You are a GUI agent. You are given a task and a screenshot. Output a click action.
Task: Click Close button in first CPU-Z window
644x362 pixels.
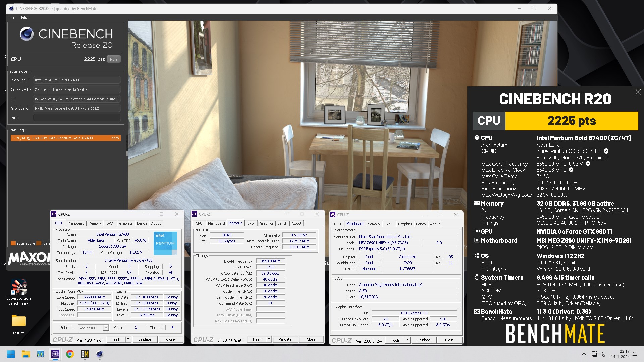(170, 339)
